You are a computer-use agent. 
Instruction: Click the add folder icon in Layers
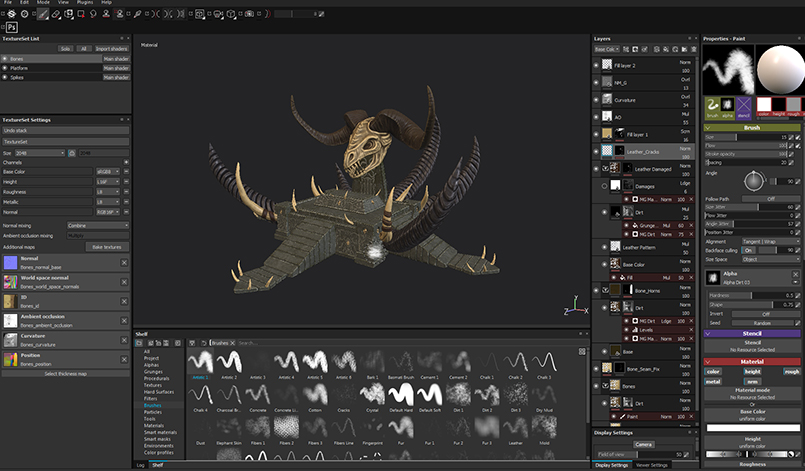point(684,49)
